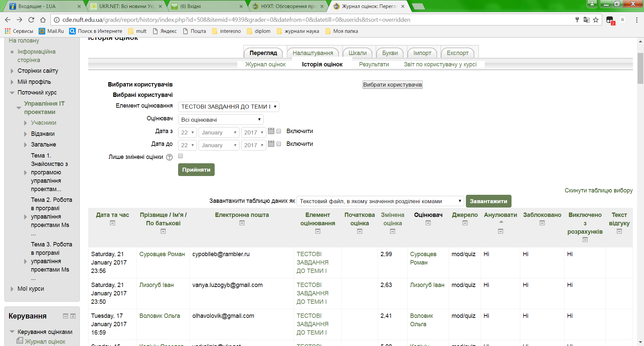Check 'Лише змінені оцінки' checkbox
644x346 pixels.
pyautogui.click(x=180, y=156)
